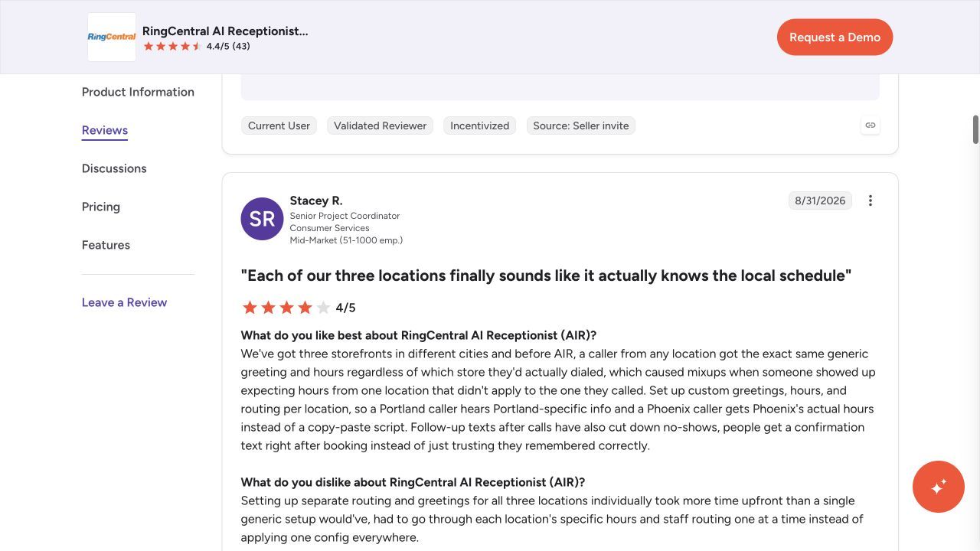Navigate to Pricing section
Screen dimensions: 980x551
101,207
